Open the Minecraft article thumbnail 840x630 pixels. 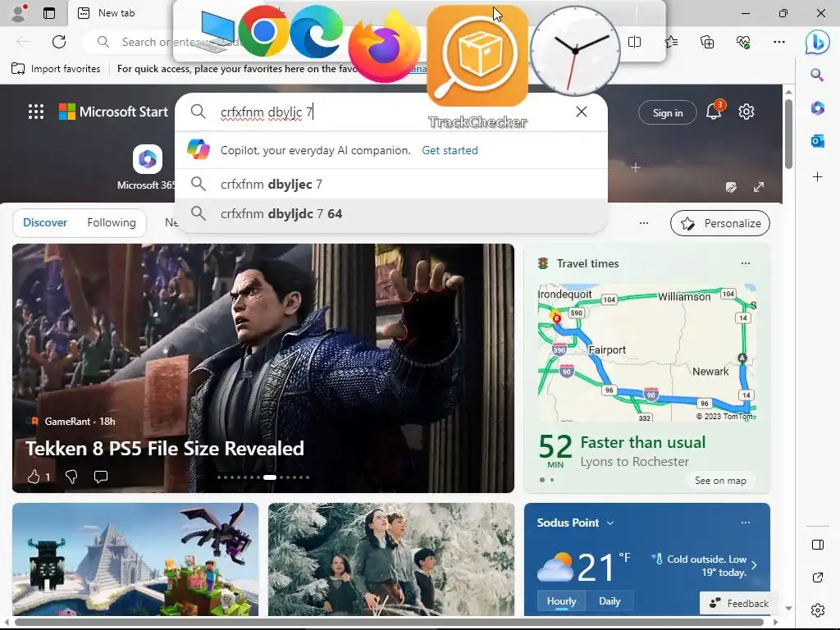pyautogui.click(x=135, y=559)
